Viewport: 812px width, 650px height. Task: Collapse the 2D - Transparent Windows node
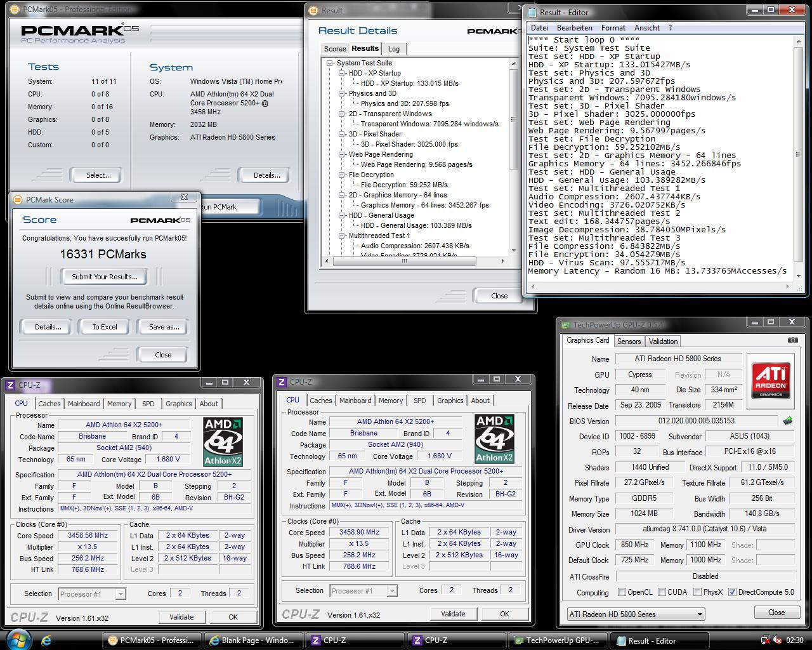click(342, 114)
